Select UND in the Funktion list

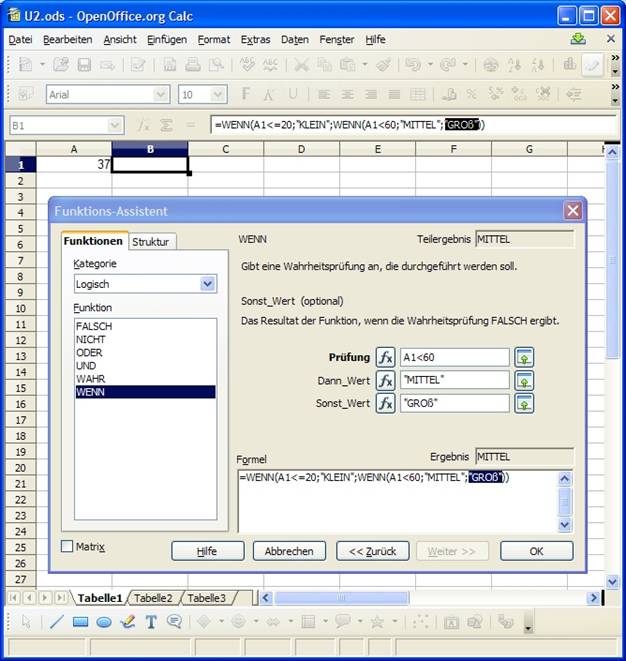[86, 366]
